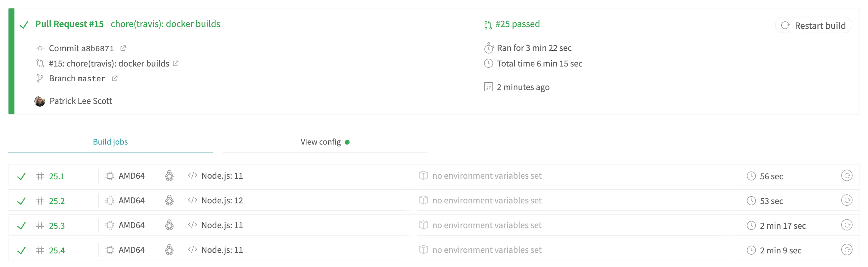Select the job 25.4 row showing 2 min 9 sec
The image size is (868, 267).
point(434,250)
